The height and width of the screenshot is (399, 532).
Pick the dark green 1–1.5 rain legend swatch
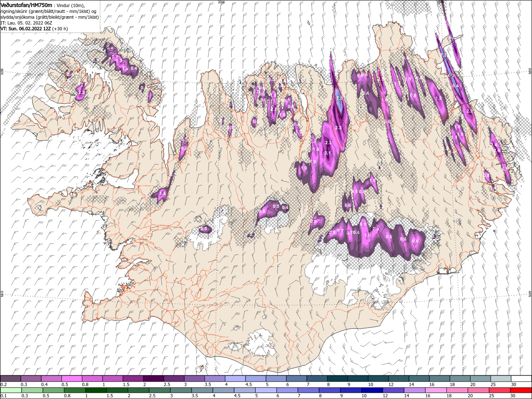(96, 390)
